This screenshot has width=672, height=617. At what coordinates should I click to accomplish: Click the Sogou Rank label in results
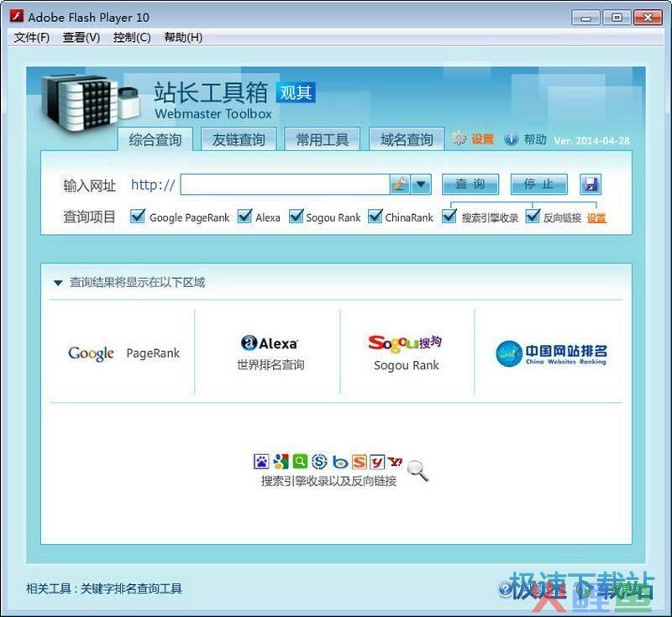tap(407, 365)
